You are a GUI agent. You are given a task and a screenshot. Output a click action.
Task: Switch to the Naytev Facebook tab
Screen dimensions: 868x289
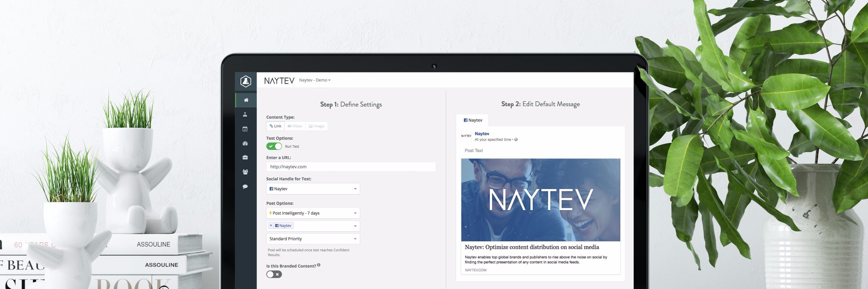pos(473,120)
